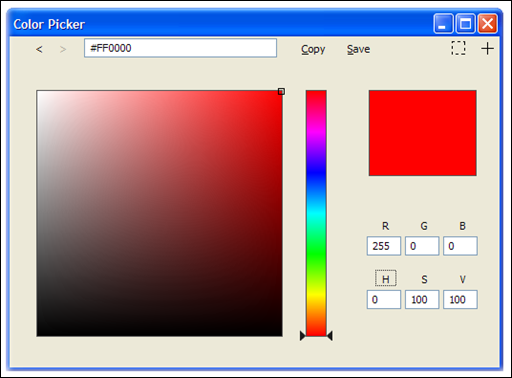This screenshot has width=512, height=378.
Task: Pick a color in saturation-value gradient square
Action: pyautogui.click(x=159, y=213)
